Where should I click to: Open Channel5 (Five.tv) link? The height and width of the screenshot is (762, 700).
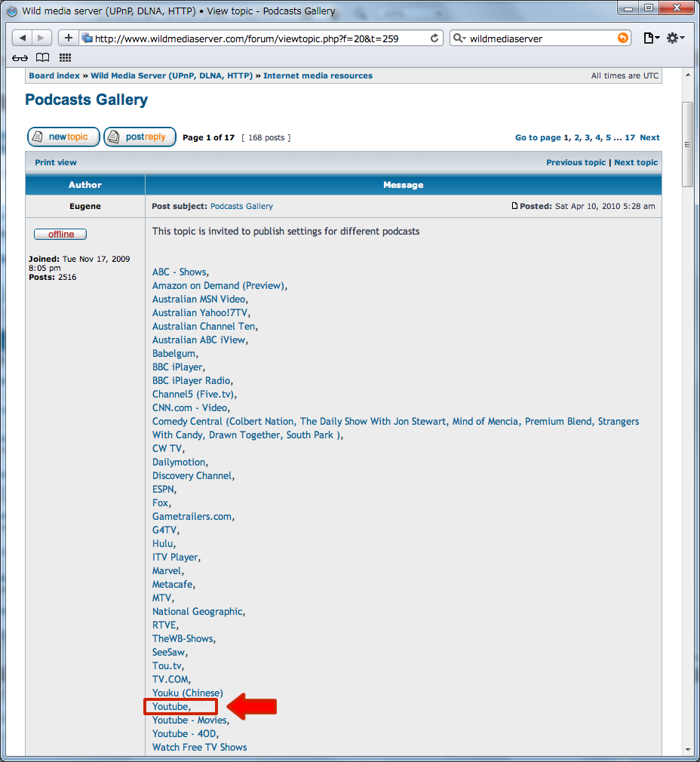193,395
